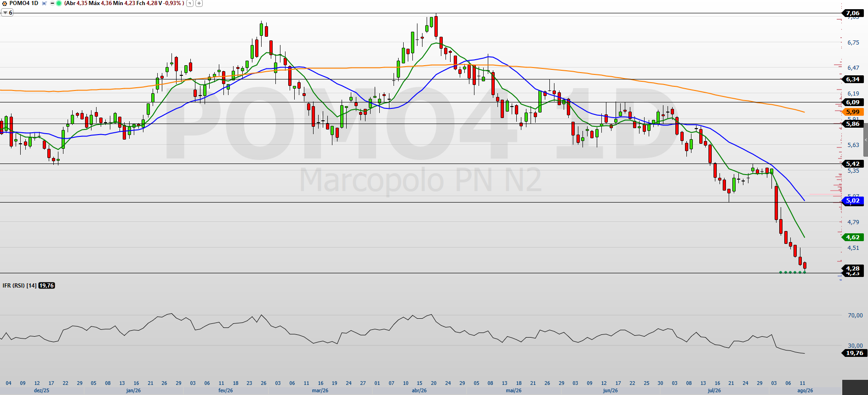The height and width of the screenshot is (395, 868).
Task: Click the mar/26 month label on timeline
Action: click(320, 390)
